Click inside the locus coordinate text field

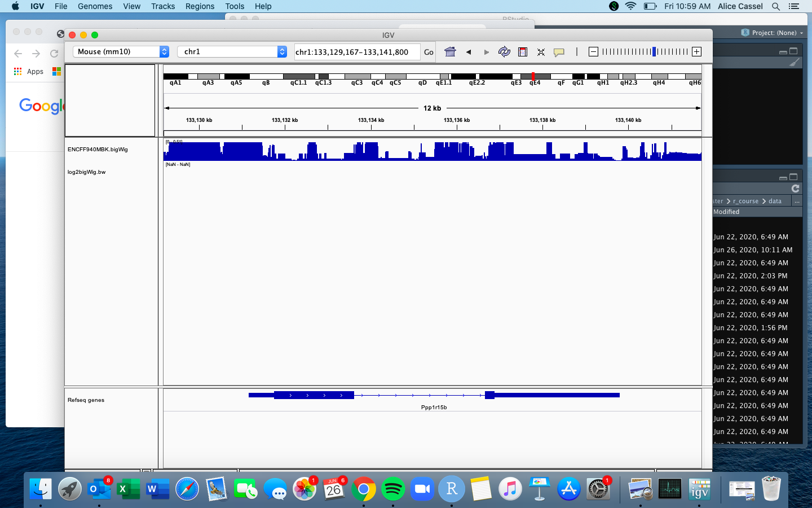pyautogui.click(x=356, y=51)
